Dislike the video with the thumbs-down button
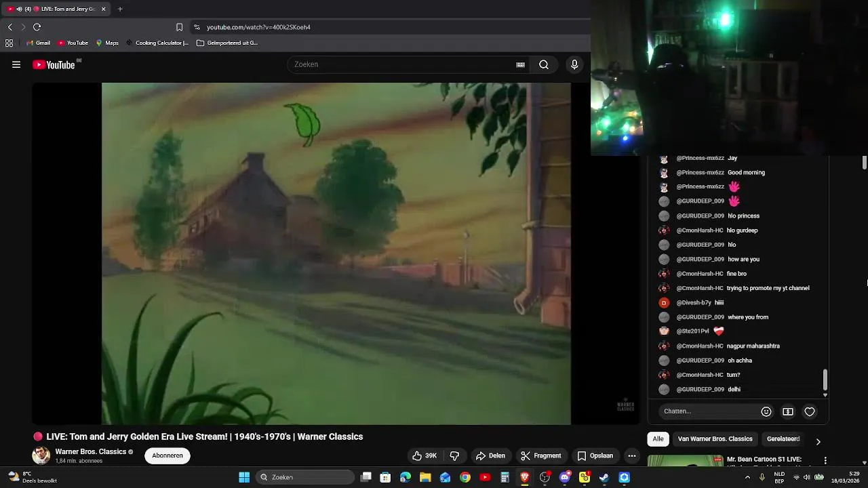Image resolution: width=868 pixels, height=488 pixels. pyautogui.click(x=454, y=455)
